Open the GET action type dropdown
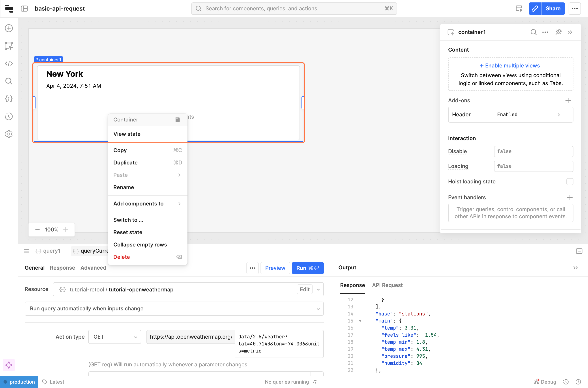 pos(115,337)
